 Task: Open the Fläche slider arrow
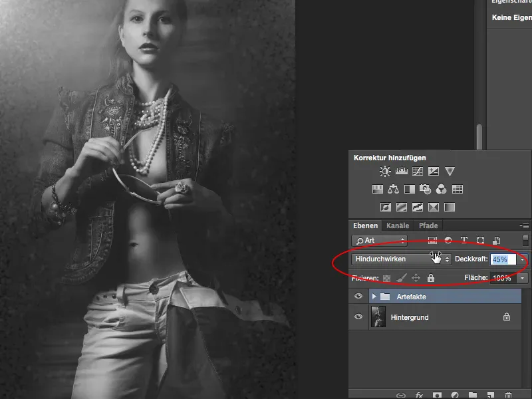click(x=522, y=278)
